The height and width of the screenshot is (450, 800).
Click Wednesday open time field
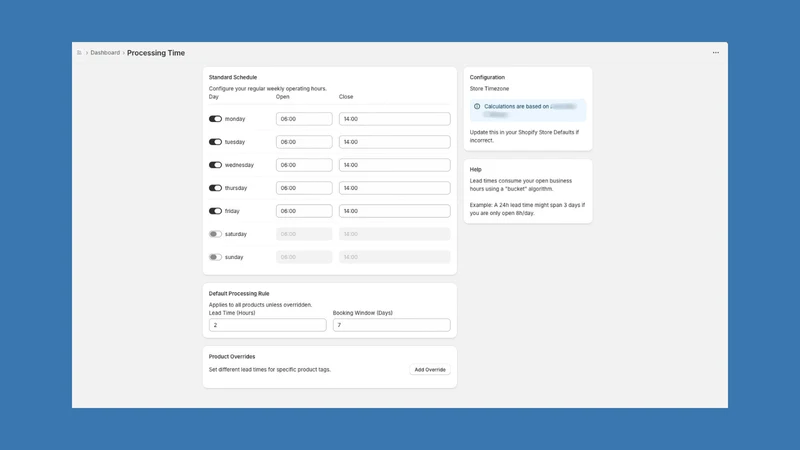pyautogui.click(x=304, y=165)
